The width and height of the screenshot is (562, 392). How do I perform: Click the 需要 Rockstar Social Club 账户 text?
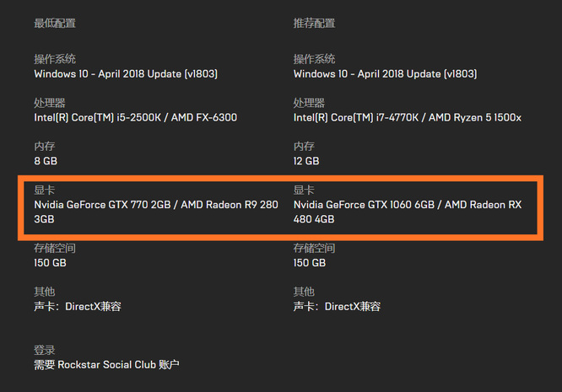point(106,364)
